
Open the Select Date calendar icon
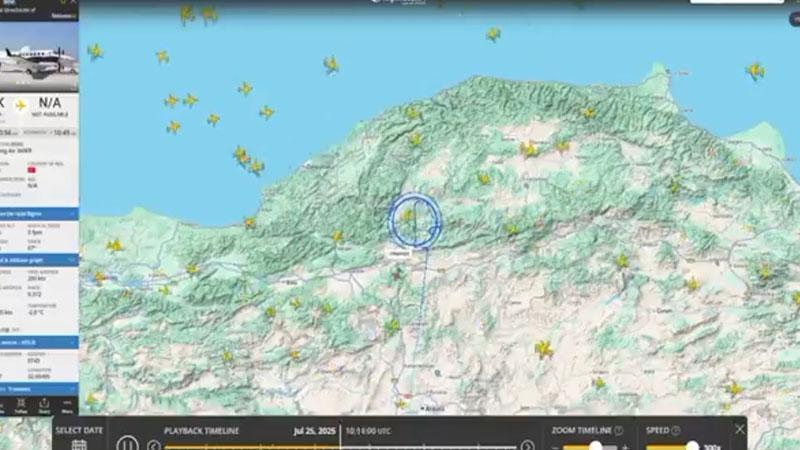[x=79, y=444]
